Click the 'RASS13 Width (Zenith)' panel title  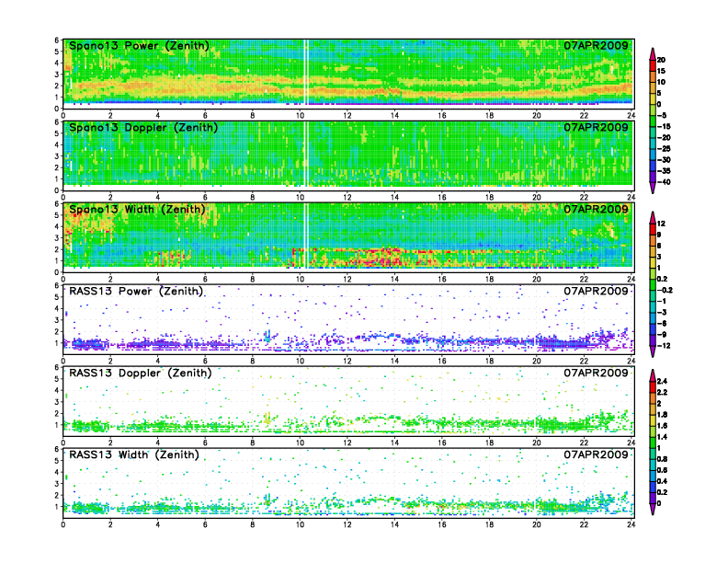click(x=133, y=454)
